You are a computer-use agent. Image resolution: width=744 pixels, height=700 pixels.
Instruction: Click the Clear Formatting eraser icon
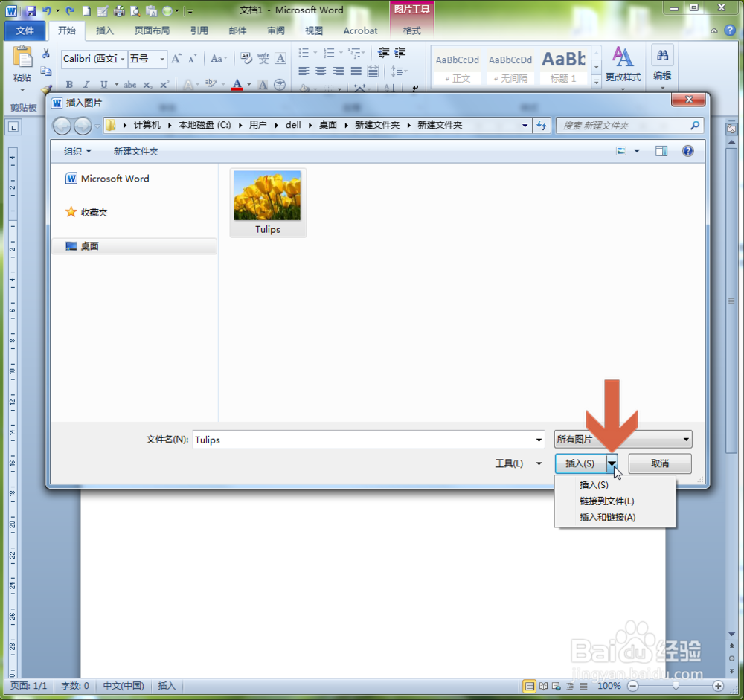point(246,58)
